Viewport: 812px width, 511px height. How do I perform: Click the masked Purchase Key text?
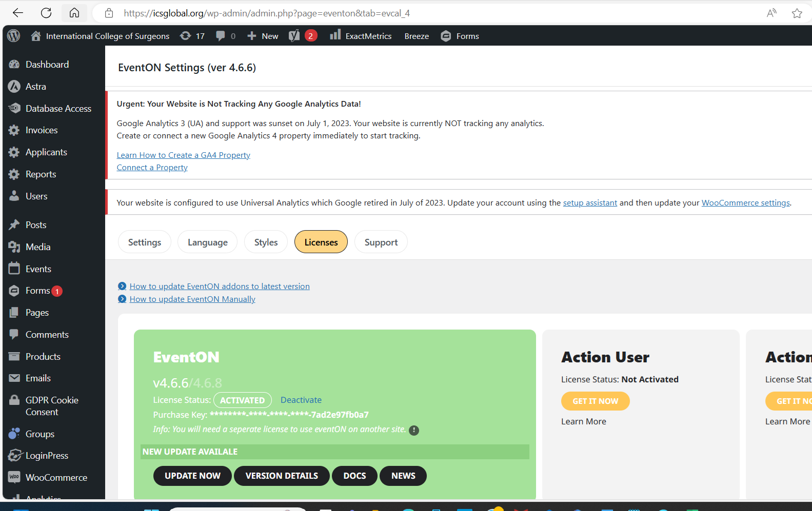(289, 415)
